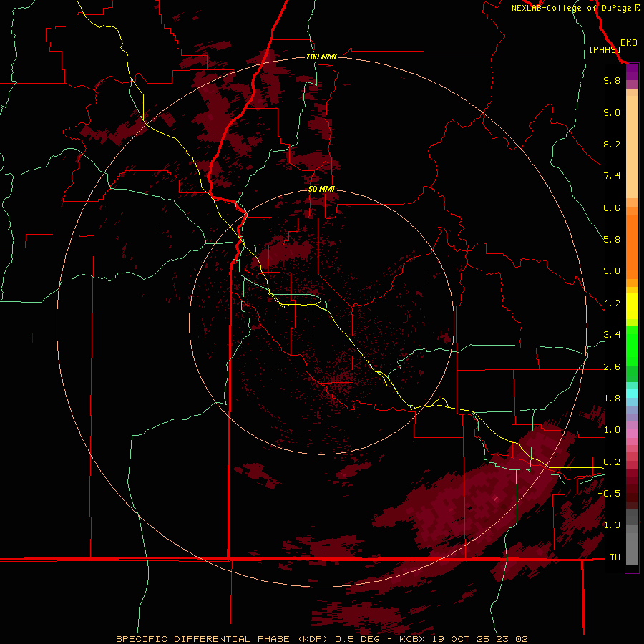Click the dark orange band of color bar
This screenshot has height=644, width=644.
[632, 248]
